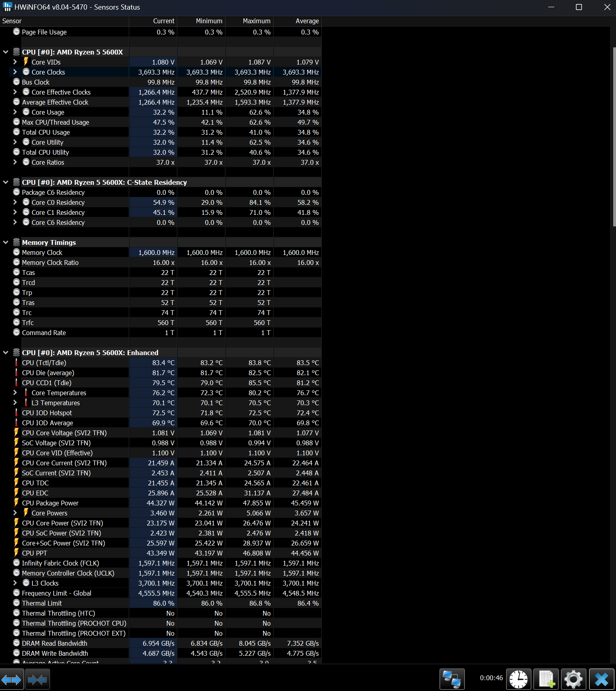Expand the Core Temperatures row
This screenshot has height=691, width=616.
point(15,392)
